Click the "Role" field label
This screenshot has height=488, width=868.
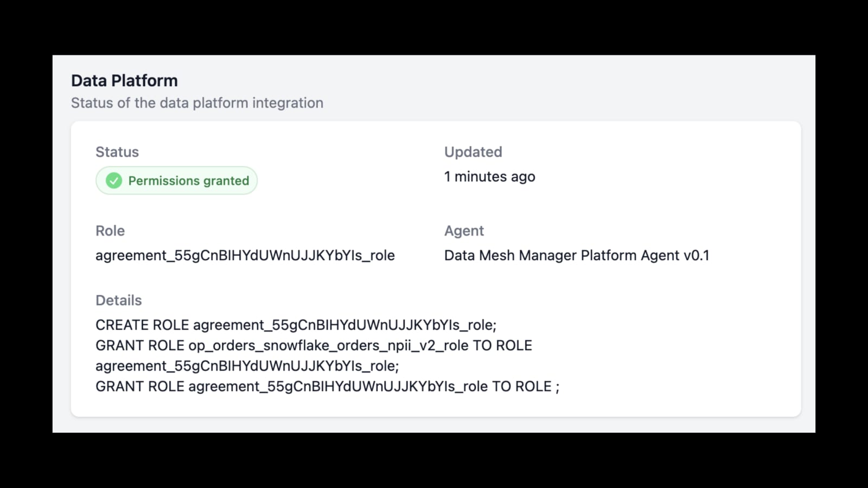coord(110,230)
